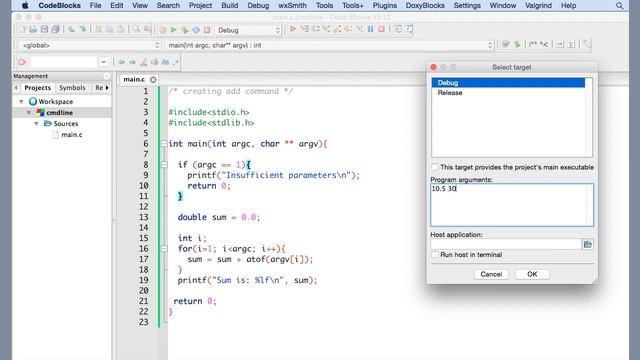640x360 pixels.
Task: Click the Cancel button in Select target
Action: (x=491, y=274)
